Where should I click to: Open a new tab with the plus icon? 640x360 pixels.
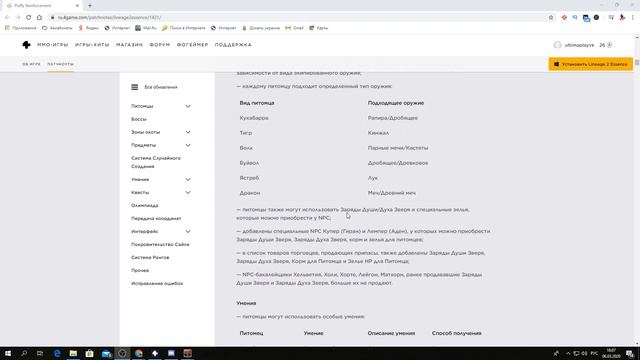90,6
